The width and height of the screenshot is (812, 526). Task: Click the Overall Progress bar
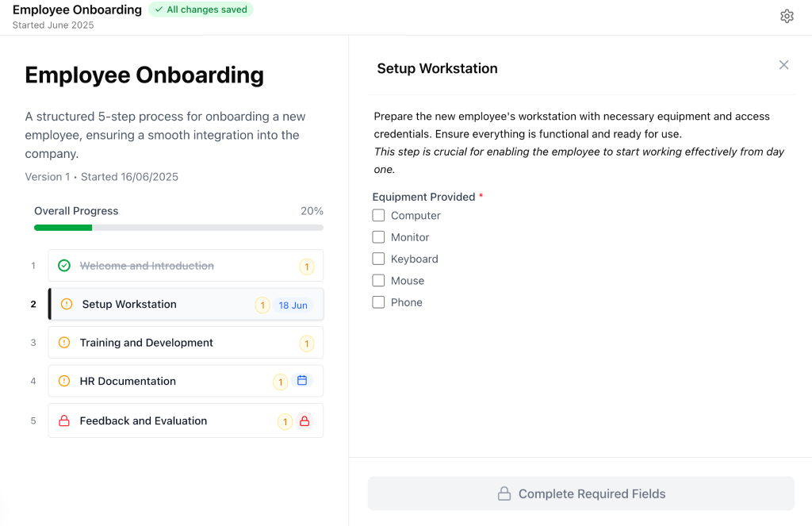click(x=178, y=228)
